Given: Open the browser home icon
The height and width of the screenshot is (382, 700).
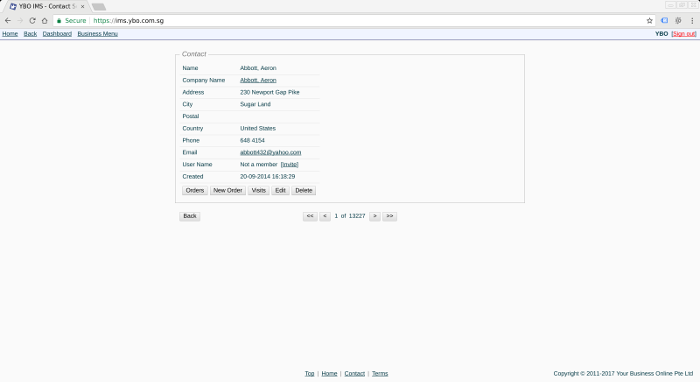Looking at the screenshot, I should coord(45,21).
